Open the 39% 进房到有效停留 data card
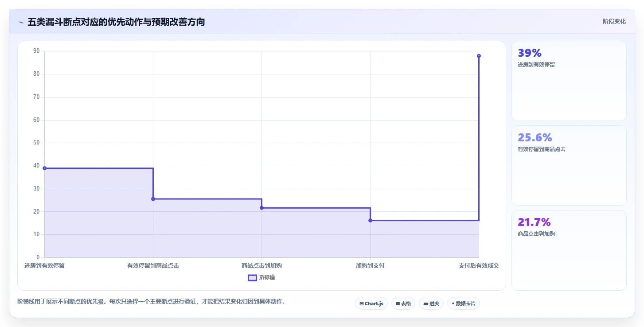This screenshot has width=644, height=327. (x=569, y=81)
